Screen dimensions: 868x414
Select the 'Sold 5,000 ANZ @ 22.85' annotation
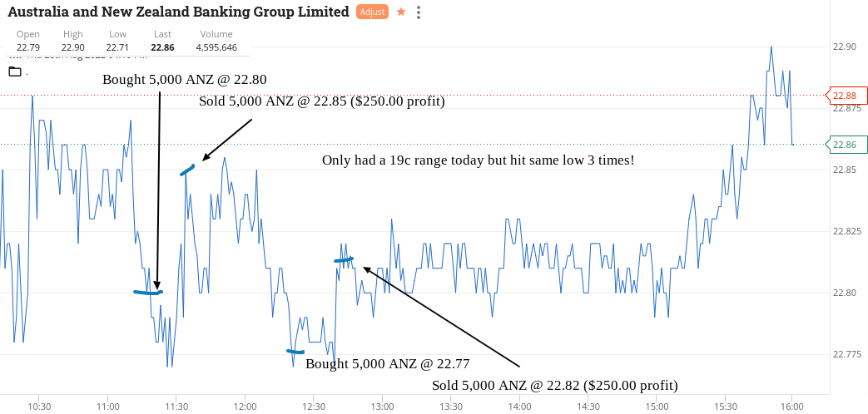(x=322, y=101)
